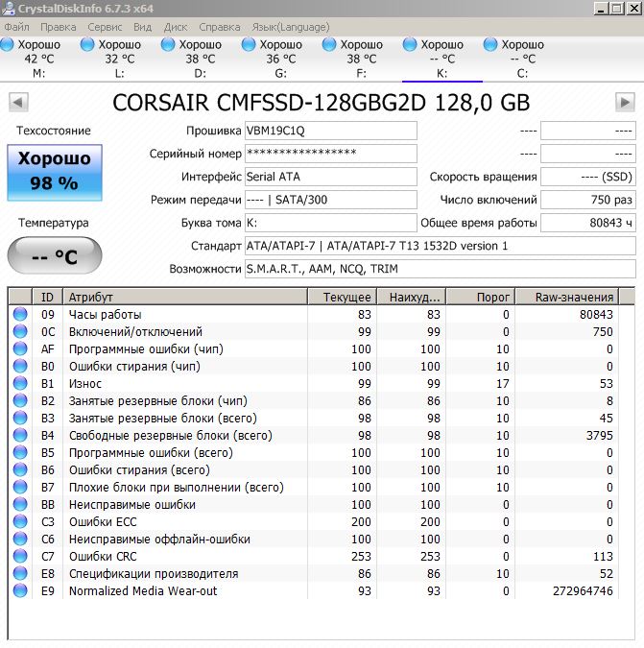Select disk M: at 42 °C
644x648 pixels.
38,59
